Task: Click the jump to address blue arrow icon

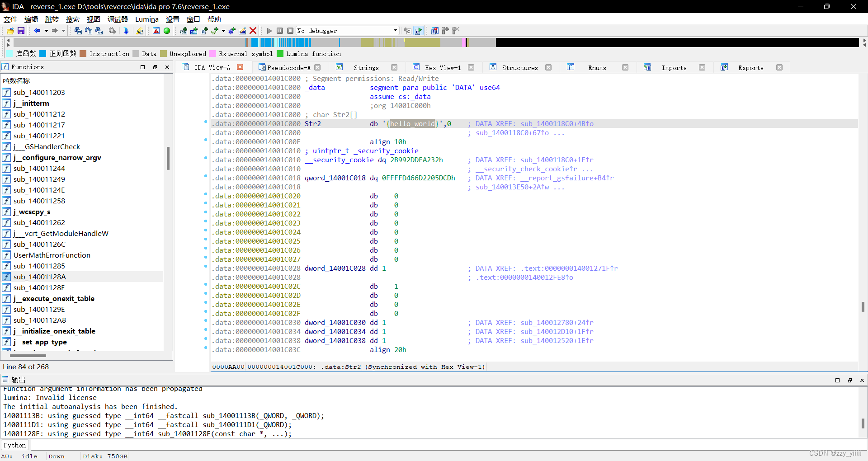Action: pos(126,31)
